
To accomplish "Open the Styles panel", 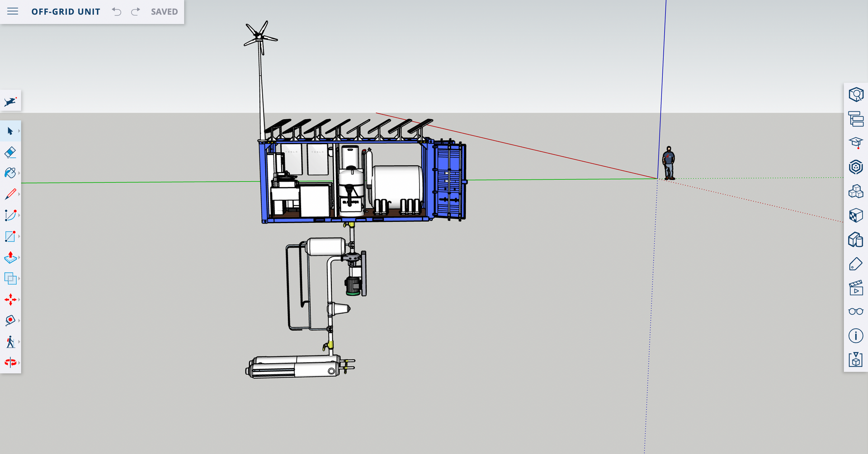I will click(856, 239).
